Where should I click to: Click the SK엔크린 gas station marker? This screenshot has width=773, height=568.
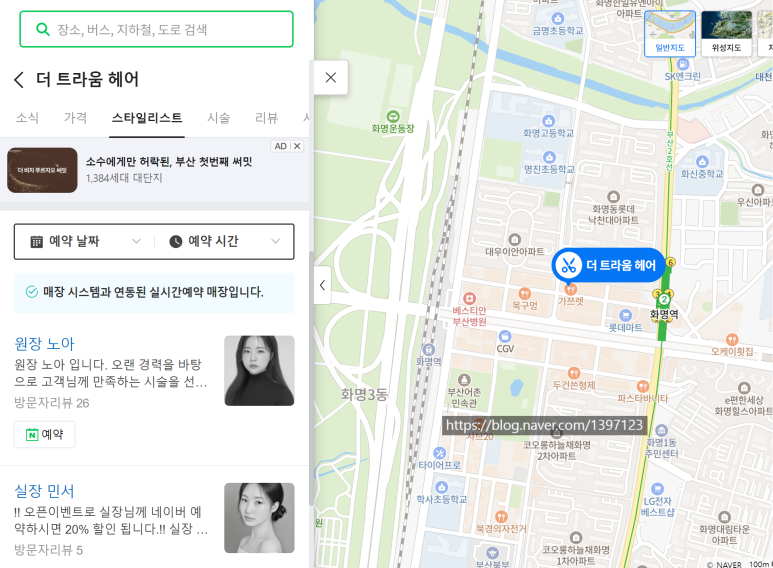(x=682, y=64)
